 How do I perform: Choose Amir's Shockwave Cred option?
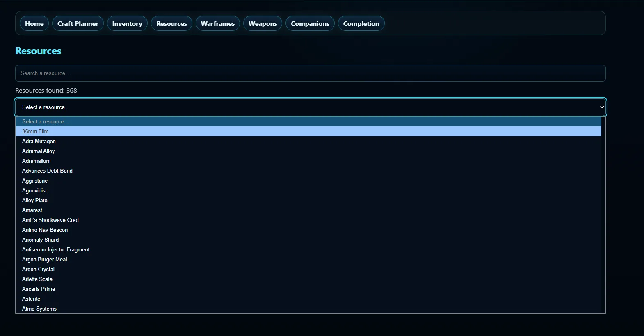(x=308, y=220)
